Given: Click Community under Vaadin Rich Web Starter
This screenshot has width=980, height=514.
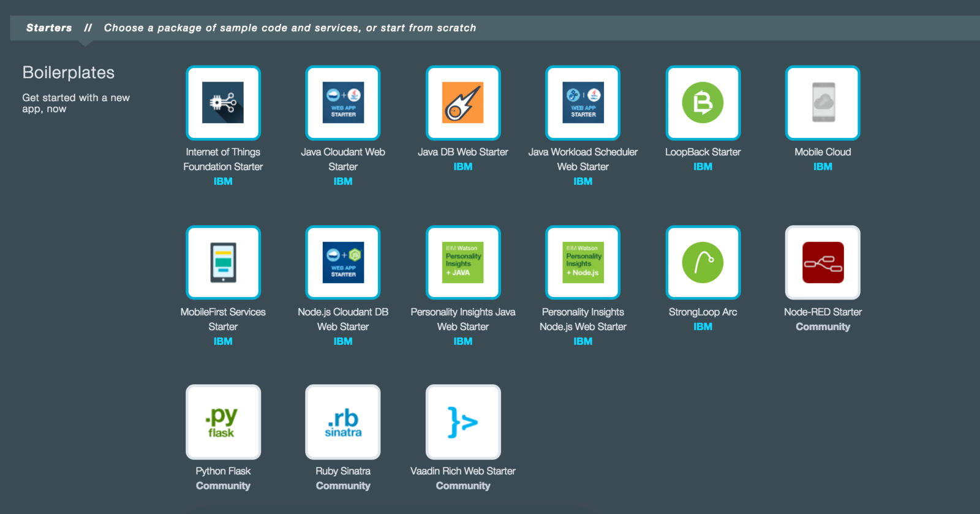Looking at the screenshot, I should click(x=463, y=486).
